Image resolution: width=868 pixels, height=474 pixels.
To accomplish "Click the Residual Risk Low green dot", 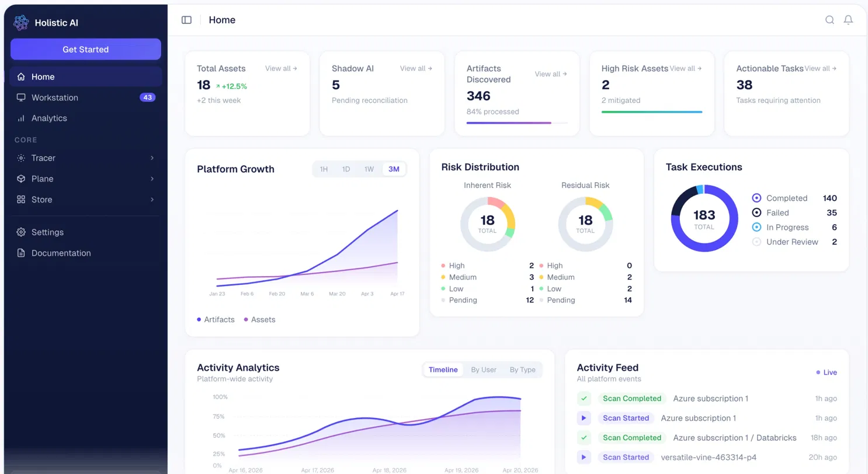I will pos(541,289).
